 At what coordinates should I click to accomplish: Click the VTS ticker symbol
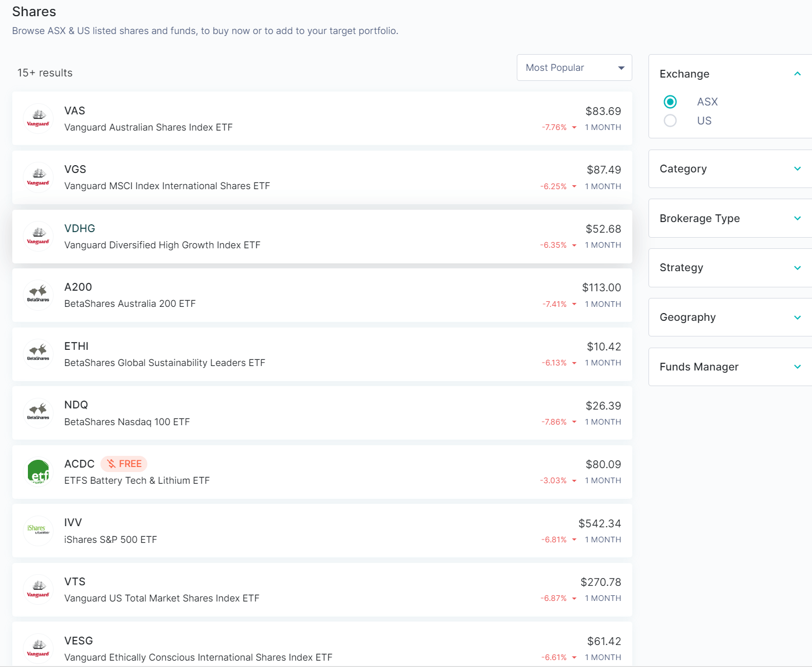click(75, 581)
